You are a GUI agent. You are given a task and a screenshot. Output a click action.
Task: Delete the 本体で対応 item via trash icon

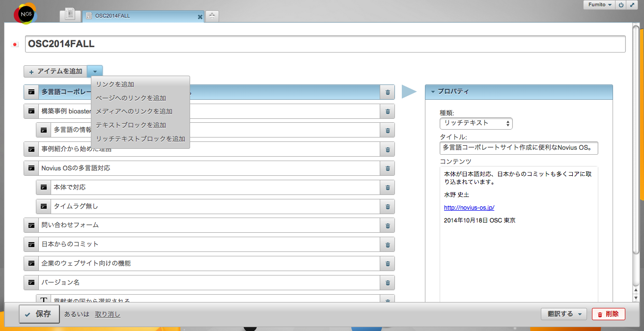pyautogui.click(x=388, y=187)
